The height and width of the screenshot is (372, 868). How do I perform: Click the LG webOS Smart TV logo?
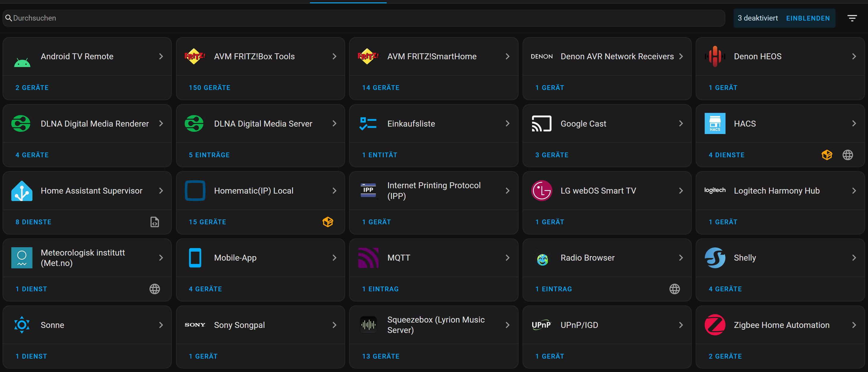[x=541, y=191]
